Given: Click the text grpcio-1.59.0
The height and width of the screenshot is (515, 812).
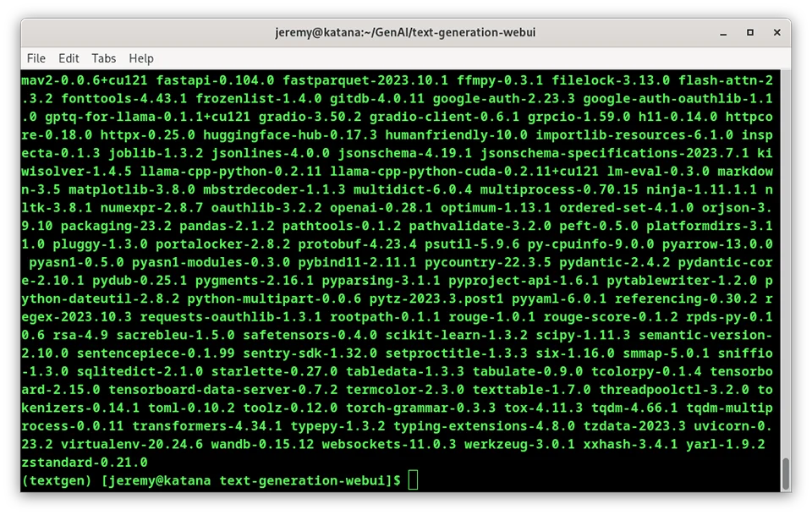Looking at the screenshot, I should (579, 117).
